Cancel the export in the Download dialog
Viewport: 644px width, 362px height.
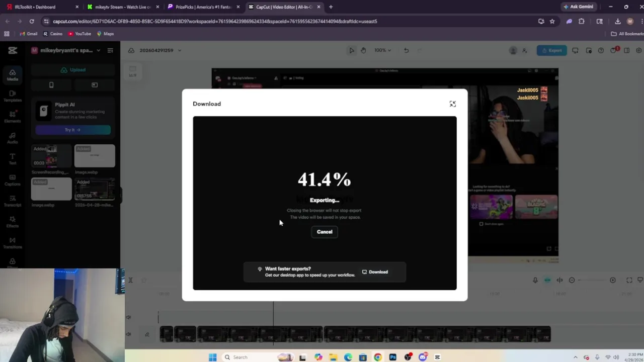[325, 232]
